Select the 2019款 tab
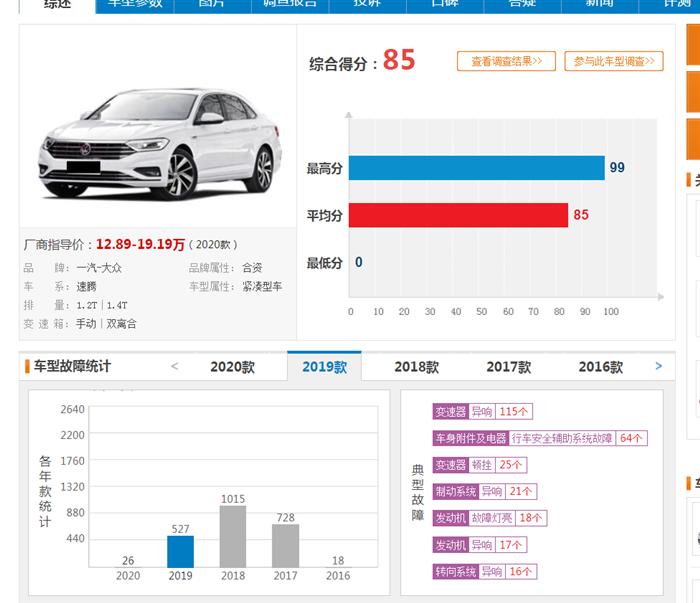 click(x=325, y=366)
